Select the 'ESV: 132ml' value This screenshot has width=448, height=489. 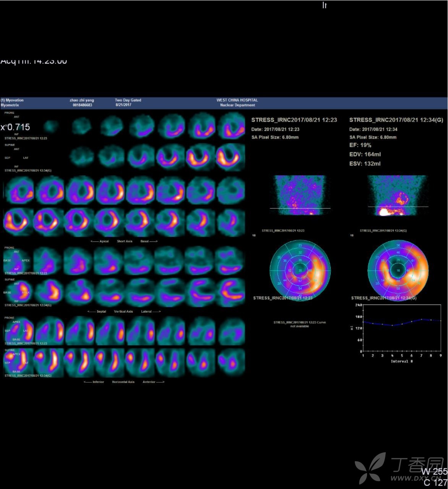click(x=365, y=164)
